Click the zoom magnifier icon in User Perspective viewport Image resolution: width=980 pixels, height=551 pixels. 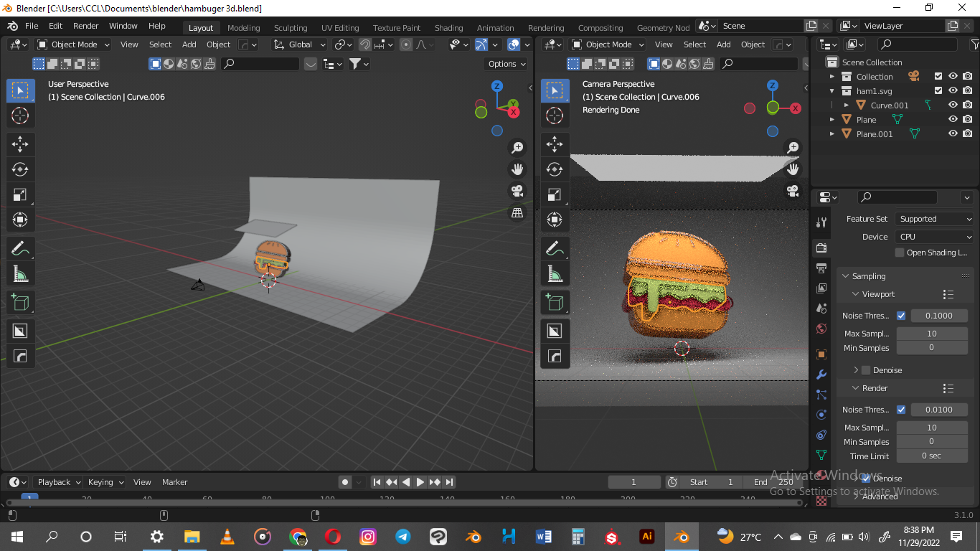(517, 148)
